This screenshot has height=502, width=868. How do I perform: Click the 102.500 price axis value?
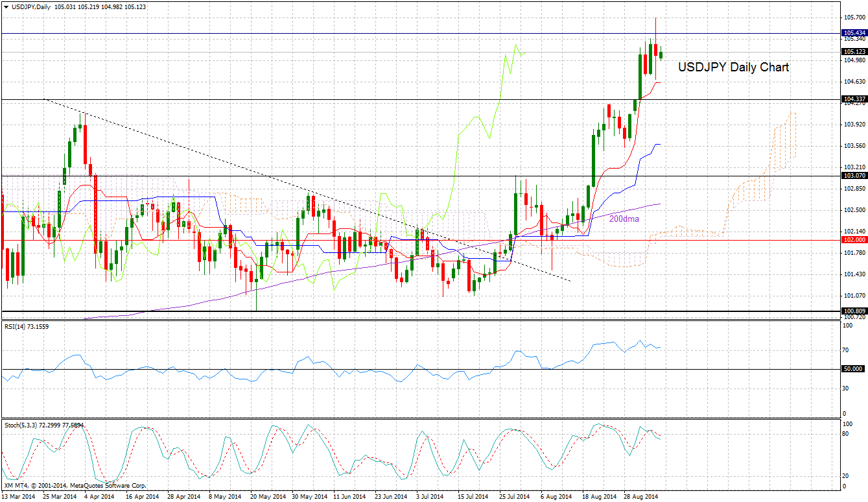854,210
